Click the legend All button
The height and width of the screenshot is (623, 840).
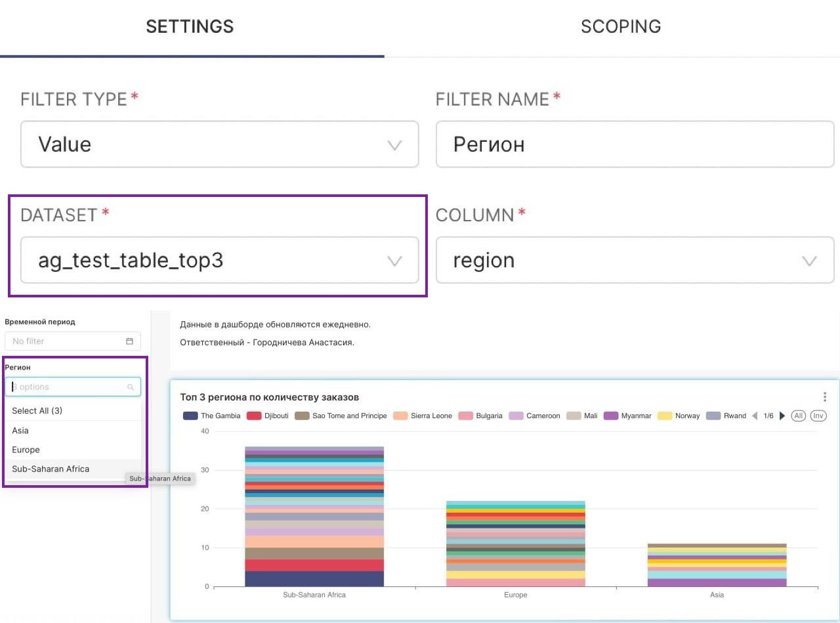pos(799,416)
